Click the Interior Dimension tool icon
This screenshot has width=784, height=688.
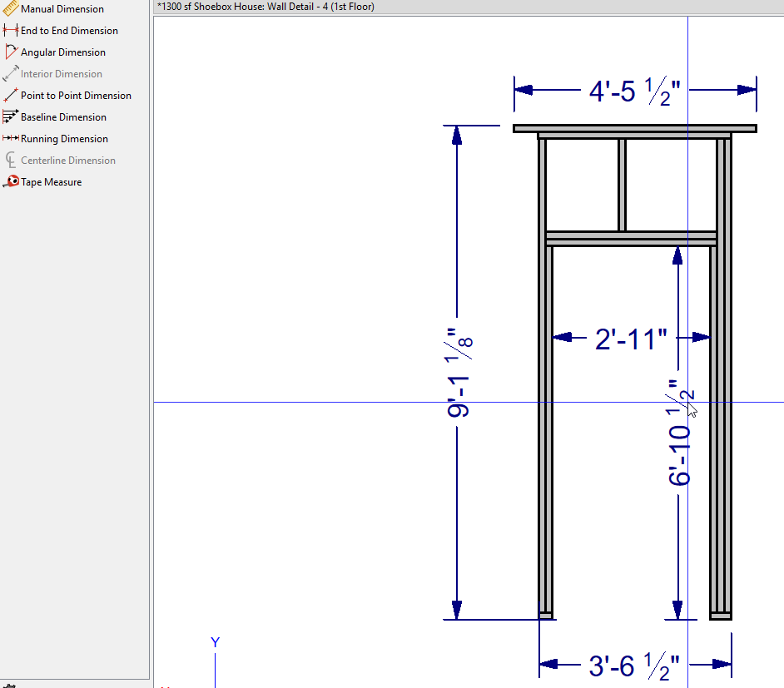coord(11,74)
